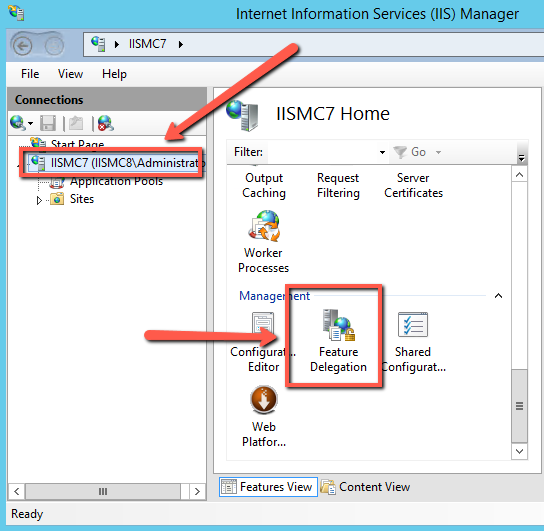Image resolution: width=544 pixels, height=531 pixels.
Task: Select the Start Page tree item
Action: pyautogui.click(x=77, y=144)
